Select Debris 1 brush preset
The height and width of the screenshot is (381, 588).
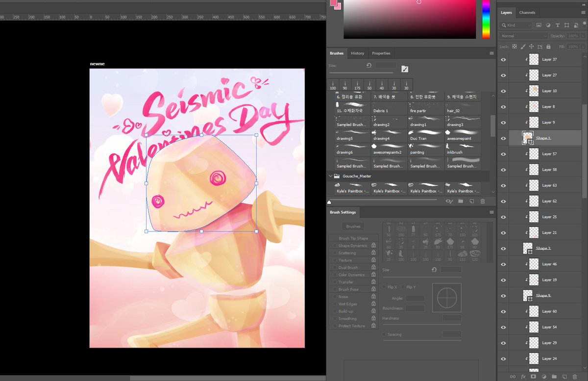tap(390, 107)
